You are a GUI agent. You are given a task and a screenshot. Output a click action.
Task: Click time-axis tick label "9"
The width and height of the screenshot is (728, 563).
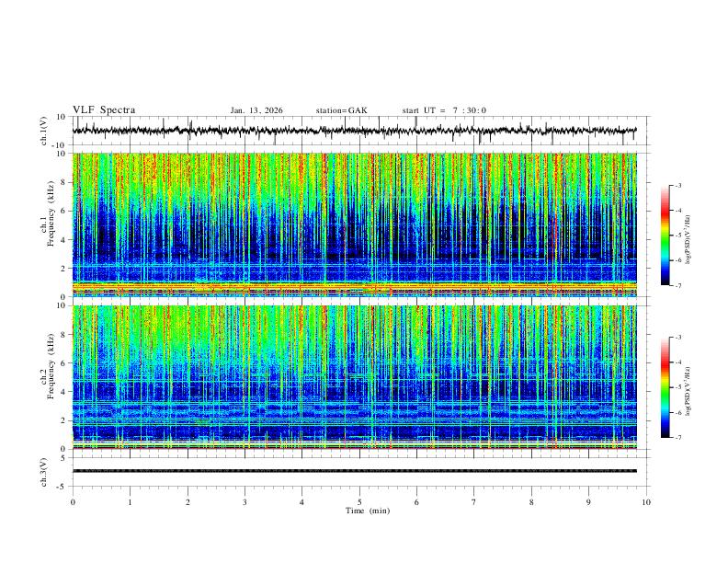[x=588, y=502]
